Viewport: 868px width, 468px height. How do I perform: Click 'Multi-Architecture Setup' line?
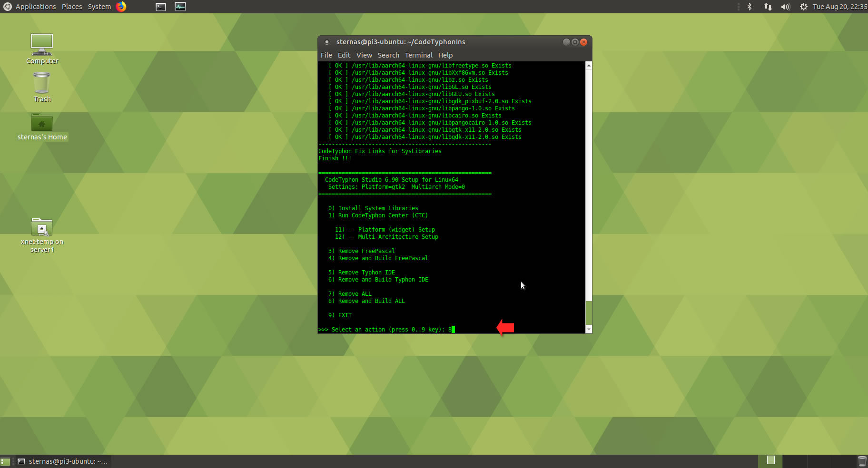386,237
